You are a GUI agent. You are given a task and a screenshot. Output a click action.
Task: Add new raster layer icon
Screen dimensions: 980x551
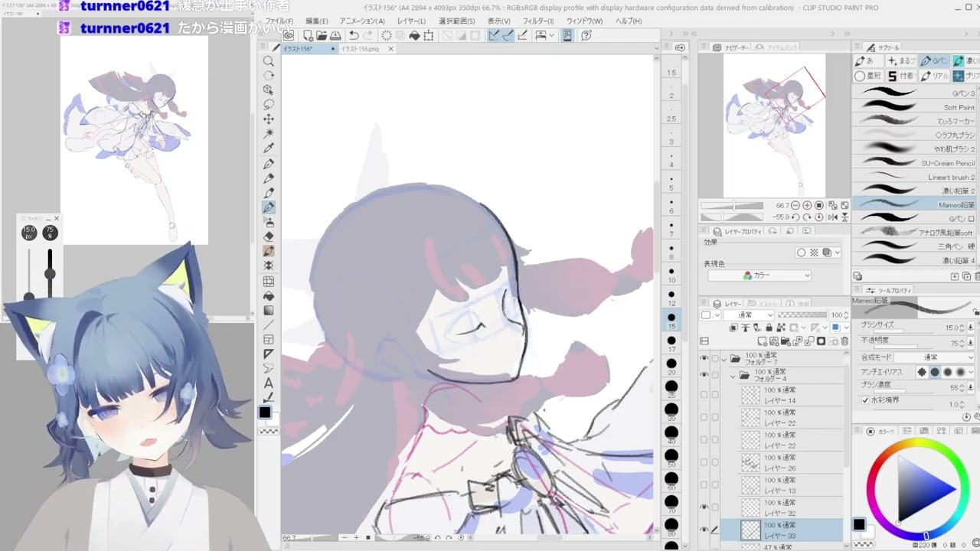(762, 341)
